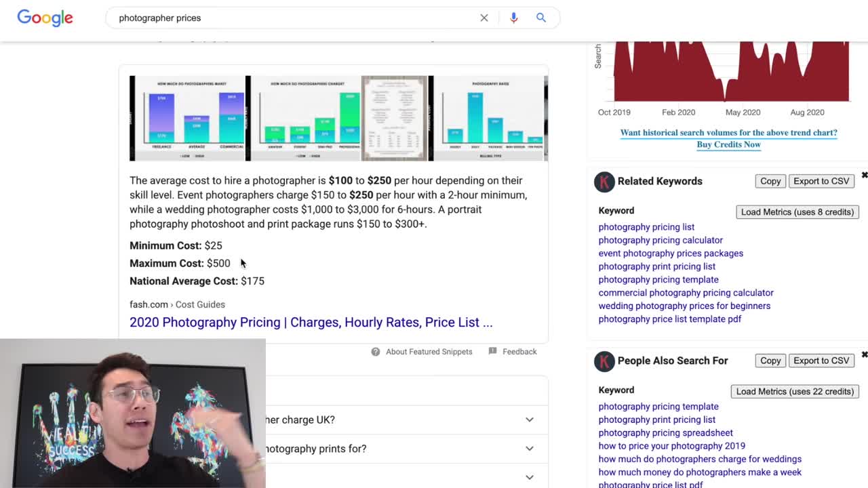Open People Also Search 'photography print pricing list'
Screen dimensions: 868x488
pos(656,420)
